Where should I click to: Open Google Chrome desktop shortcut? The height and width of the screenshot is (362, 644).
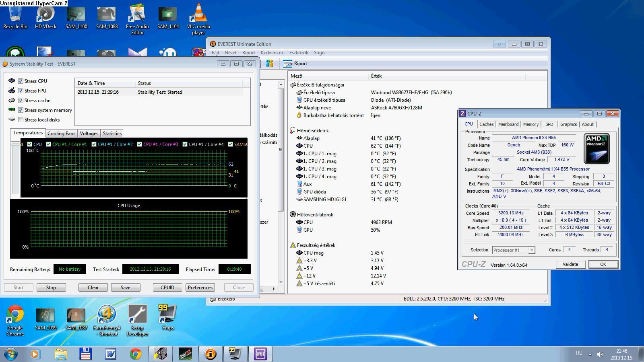(15, 321)
